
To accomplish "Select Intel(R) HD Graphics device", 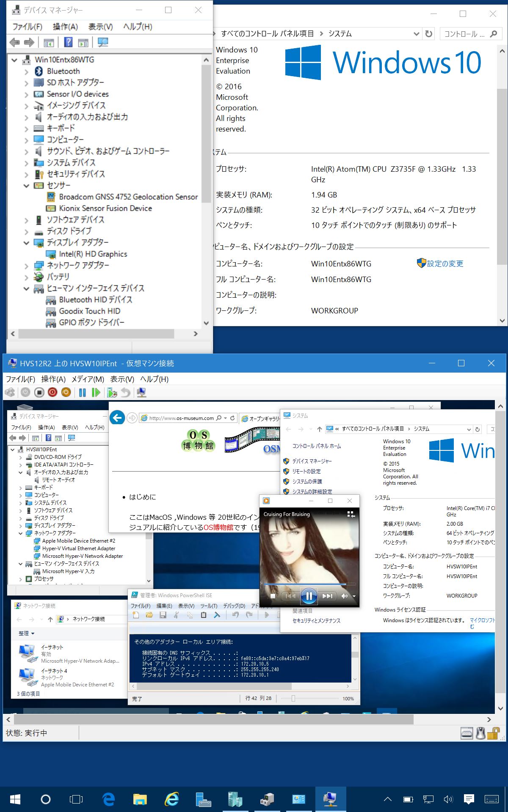I will (x=93, y=254).
